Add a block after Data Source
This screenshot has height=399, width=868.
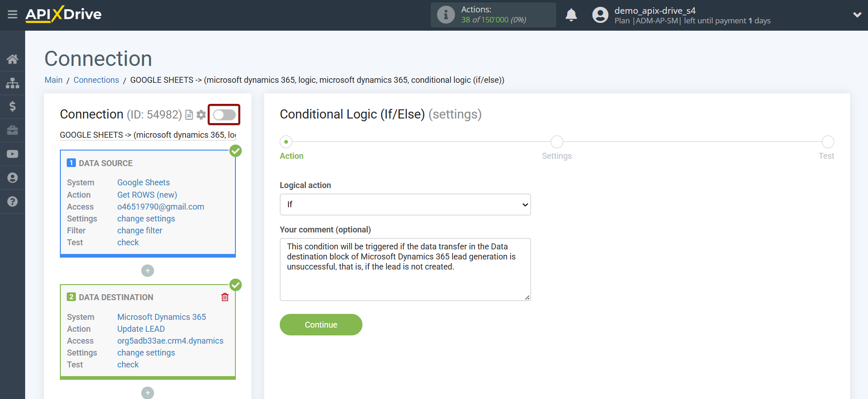tap(148, 271)
